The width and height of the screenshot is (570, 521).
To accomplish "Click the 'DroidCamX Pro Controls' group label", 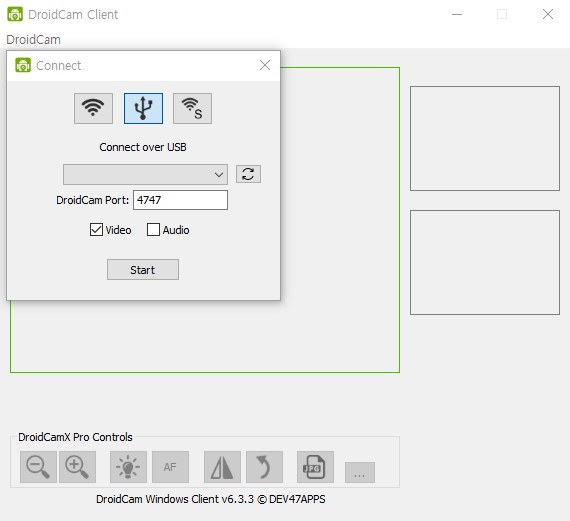I will [x=75, y=437].
